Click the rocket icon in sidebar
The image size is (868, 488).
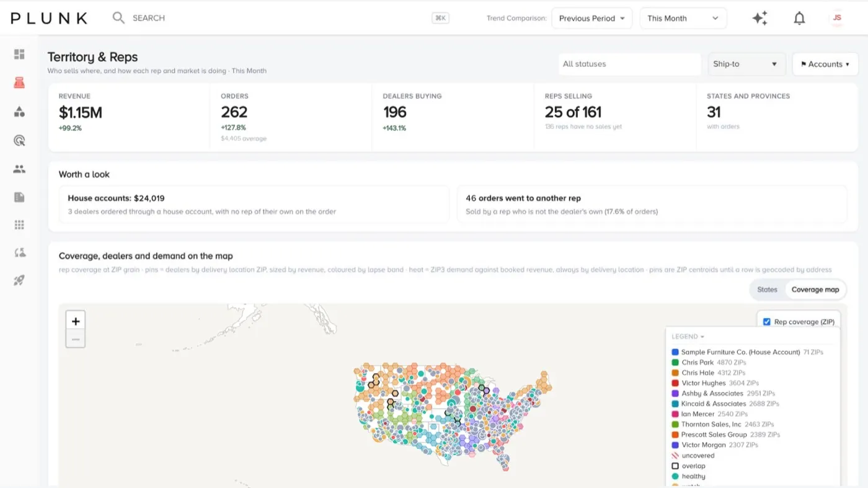point(19,280)
